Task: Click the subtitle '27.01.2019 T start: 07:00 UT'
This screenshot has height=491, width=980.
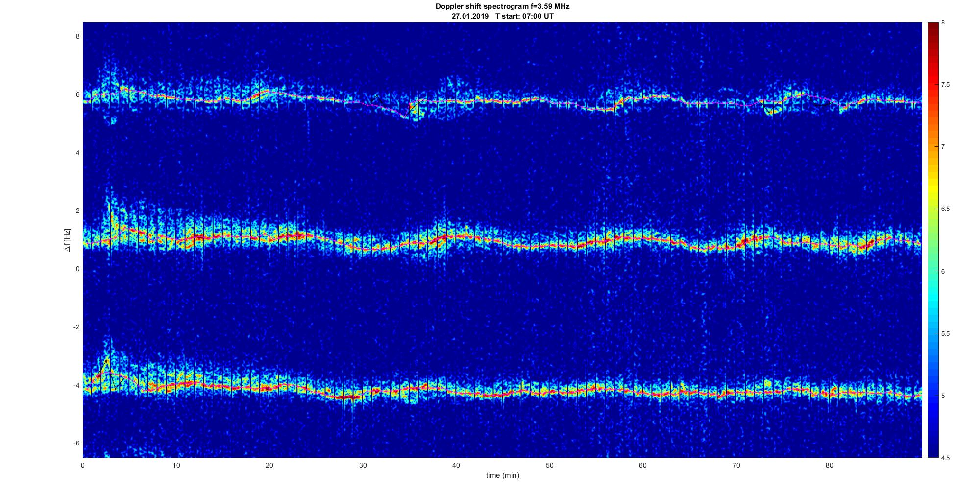Action: click(502, 16)
